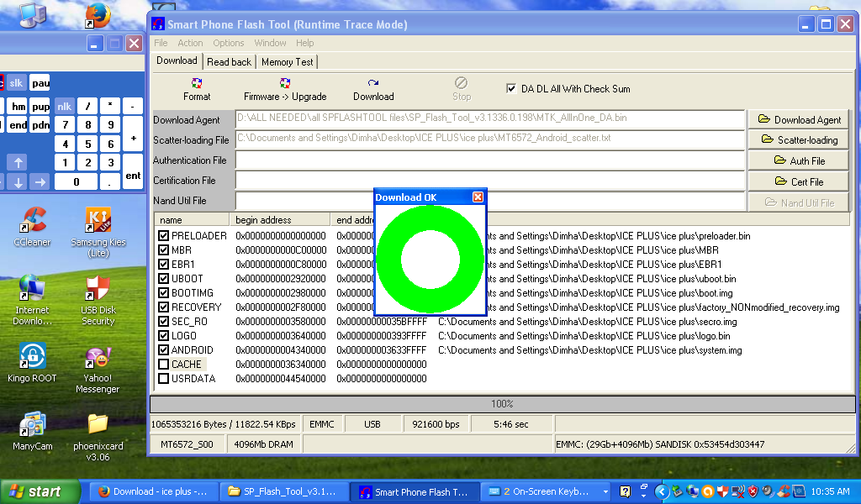Show hidden tray icons with the chevron
This screenshot has height=504, width=861.
662,491
